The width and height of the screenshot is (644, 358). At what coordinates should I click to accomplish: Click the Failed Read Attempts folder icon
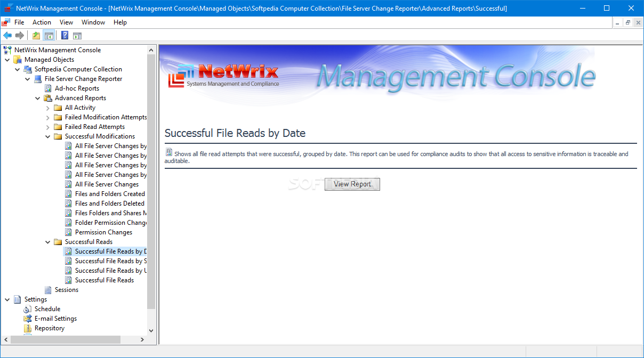point(58,127)
